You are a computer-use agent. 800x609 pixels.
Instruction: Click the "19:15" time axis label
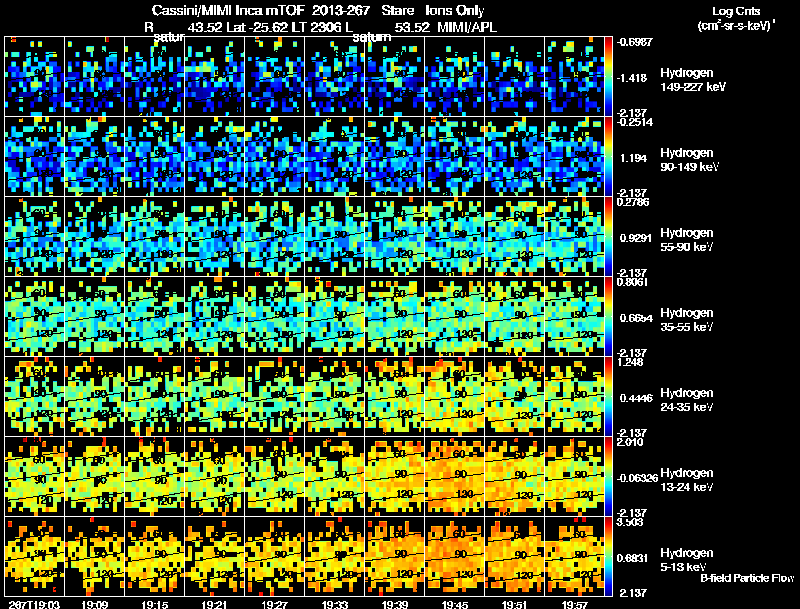[x=155, y=604]
